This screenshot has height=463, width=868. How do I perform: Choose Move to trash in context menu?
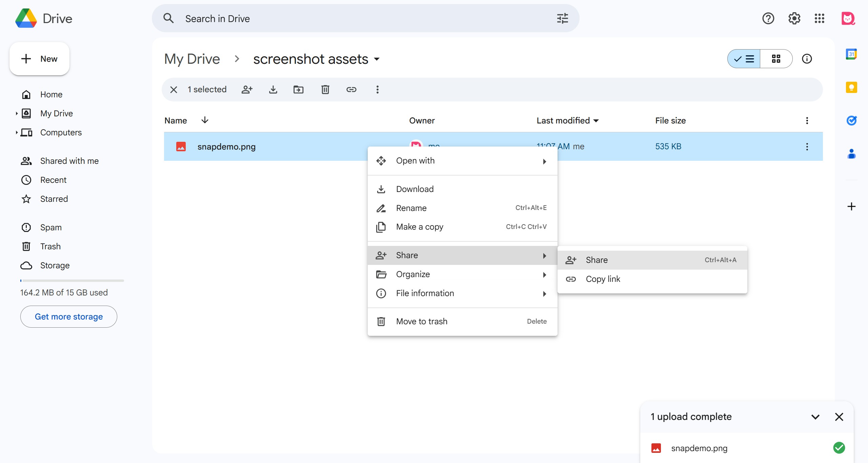[x=462, y=321]
